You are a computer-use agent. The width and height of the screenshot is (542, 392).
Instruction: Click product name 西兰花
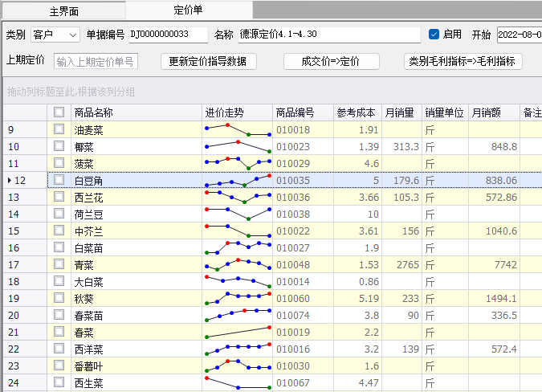click(89, 198)
